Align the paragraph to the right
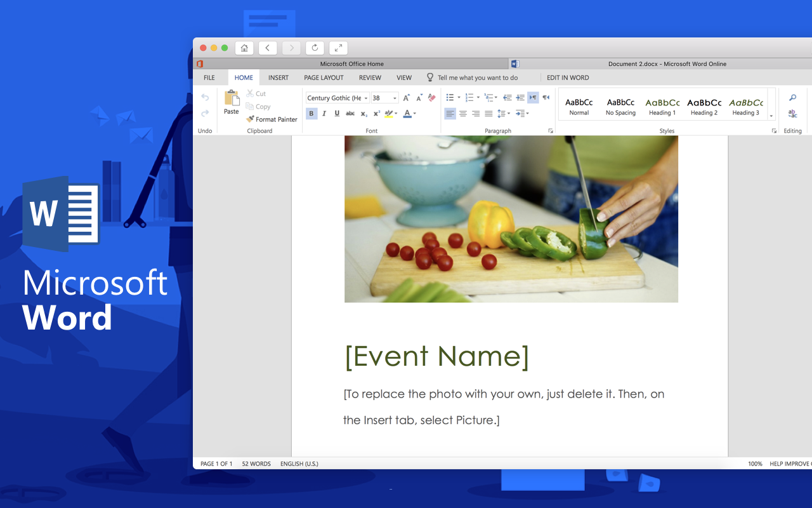Viewport: 812px width, 508px height. pos(476,114)
